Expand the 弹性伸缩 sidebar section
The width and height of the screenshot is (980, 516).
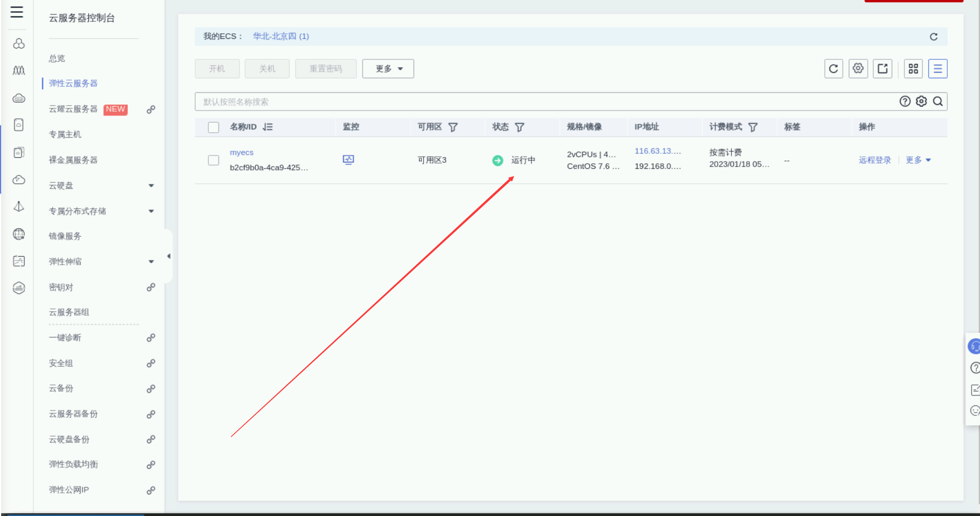(151, 262)
